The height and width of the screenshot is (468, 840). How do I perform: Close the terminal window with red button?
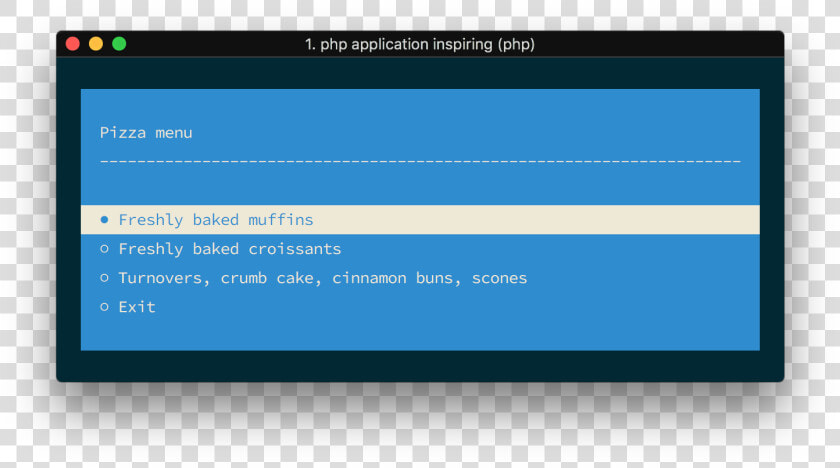[73, 44]
